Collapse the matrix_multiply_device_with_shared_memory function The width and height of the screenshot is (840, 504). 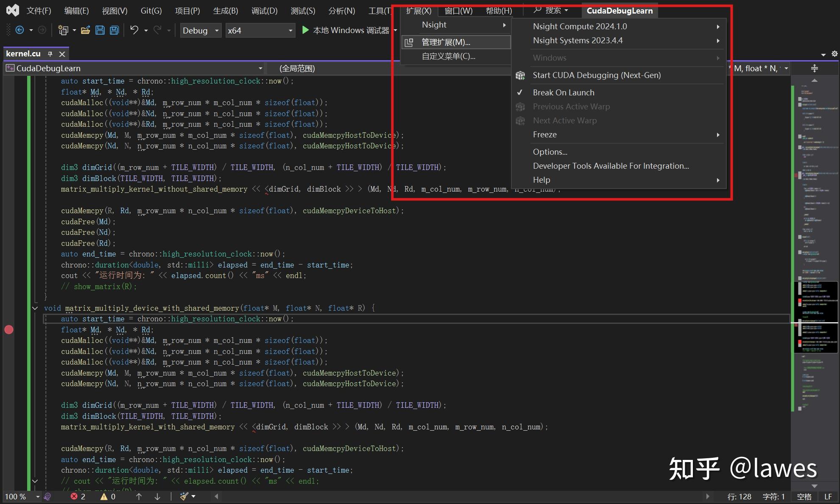[35, 308]
